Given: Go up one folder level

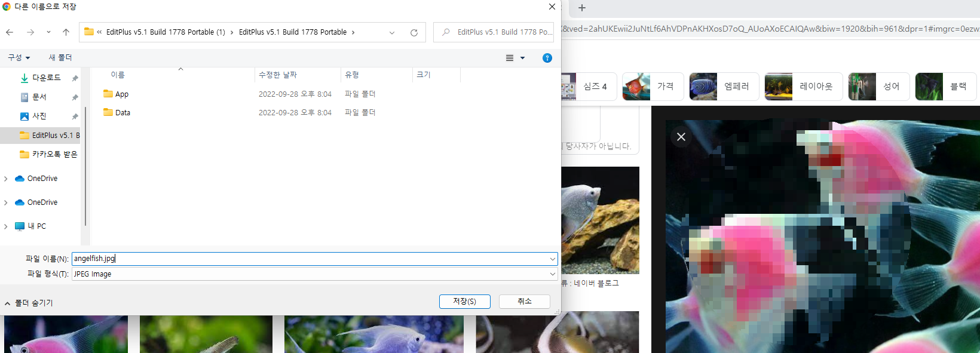Looking at the screenshot, I should (66, 32).
